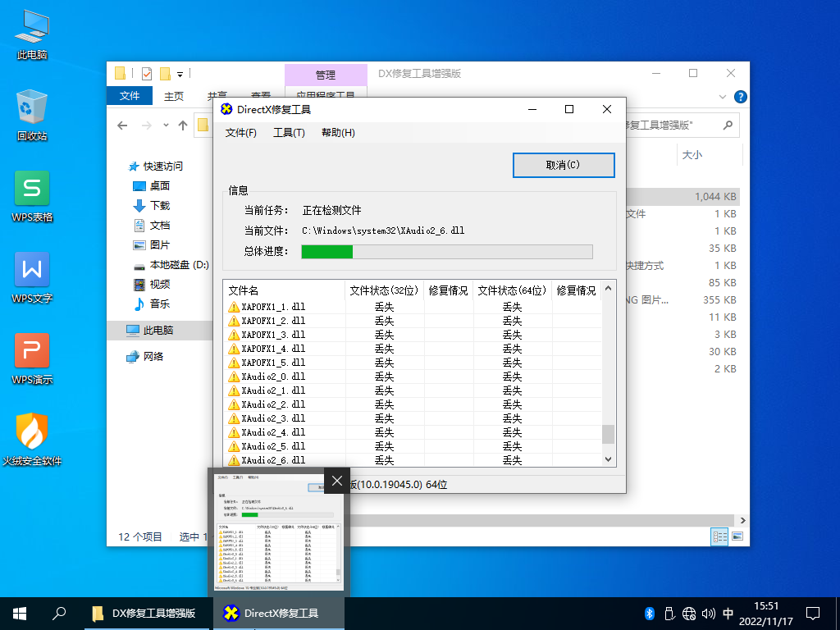Open Explorer help question mark icon
Viewport: 840px width, 630px height.
741,97
